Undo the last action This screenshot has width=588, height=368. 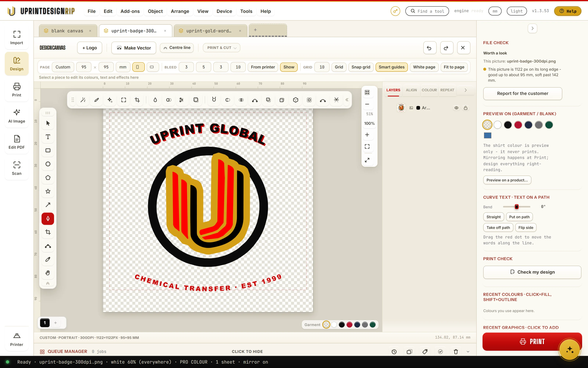pos(430,48)
